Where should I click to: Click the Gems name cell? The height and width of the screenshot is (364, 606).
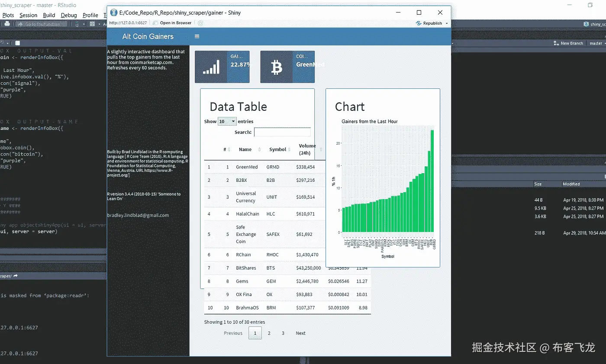[242, 281]
